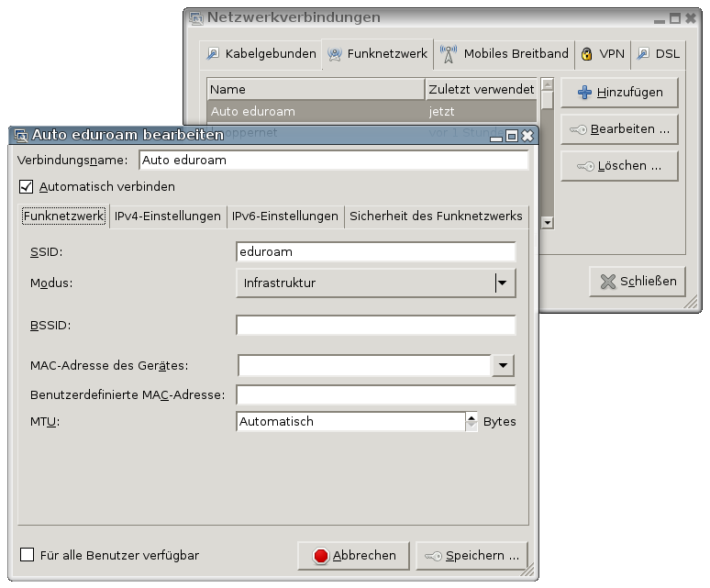710x588 pixels.
Task: Click the connection list scrollbar down arrow
Action: 548,222
